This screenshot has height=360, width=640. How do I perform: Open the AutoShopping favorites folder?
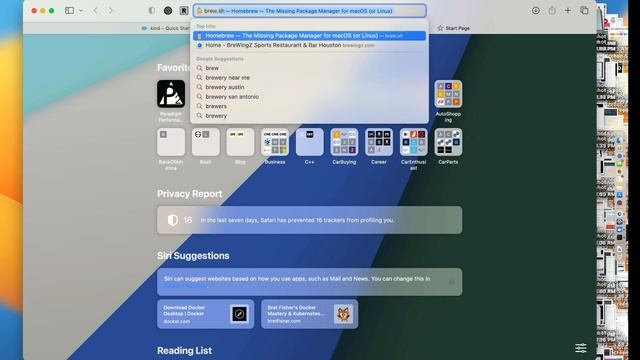[x=448, y=94]
